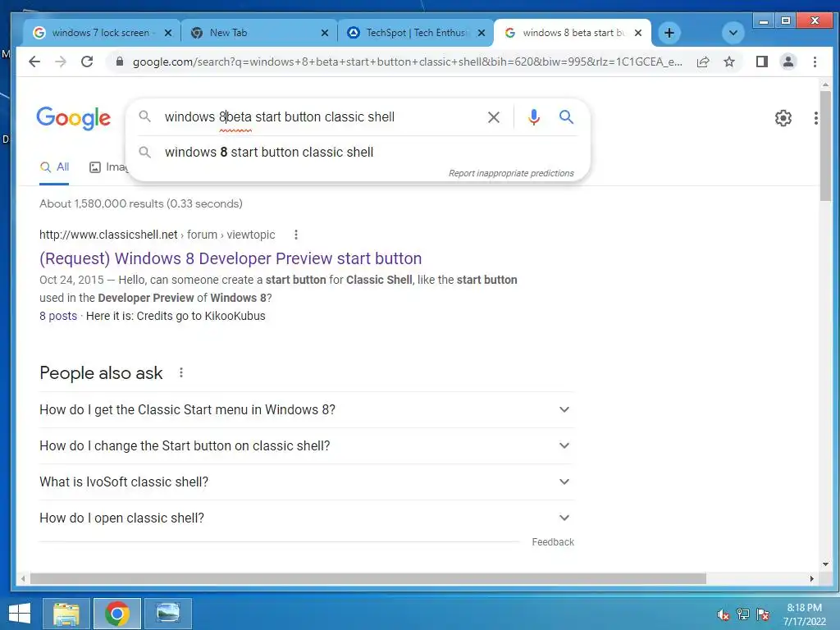Switch to the Images results tab
Image resolution: width=840 pixels, height=630 pixels.
tap(109, 167)
